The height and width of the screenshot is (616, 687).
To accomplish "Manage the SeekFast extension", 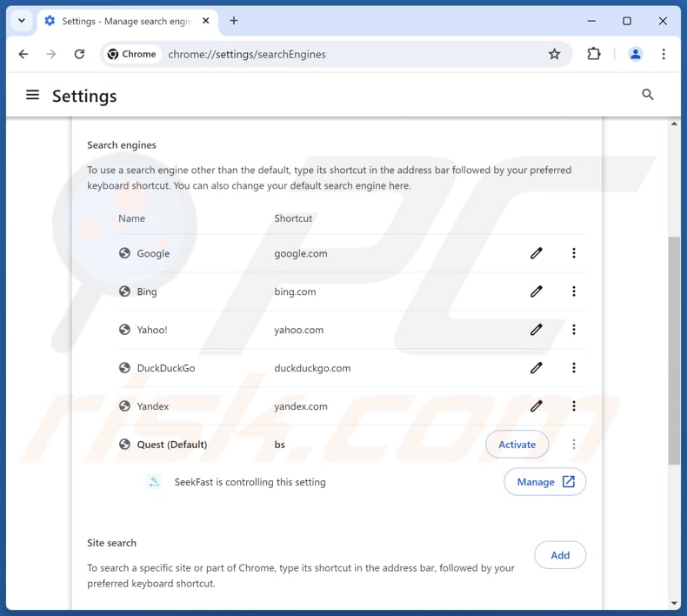I will click(x=544, y=482).
